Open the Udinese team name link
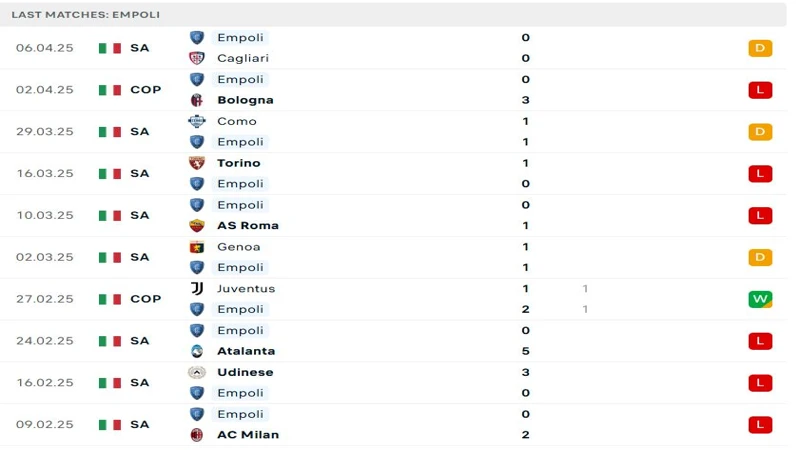Image resolution: width=800 pixels, height=450 pixels. point(245,372)
